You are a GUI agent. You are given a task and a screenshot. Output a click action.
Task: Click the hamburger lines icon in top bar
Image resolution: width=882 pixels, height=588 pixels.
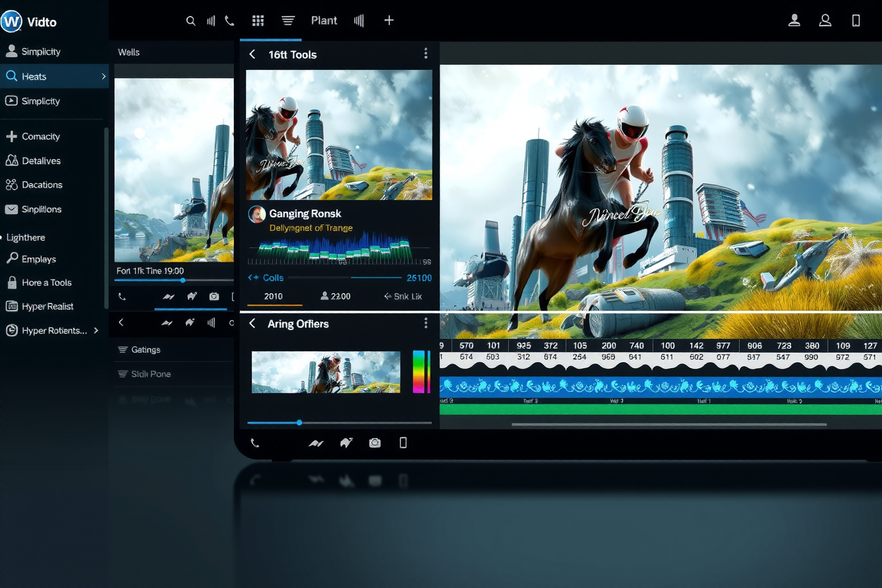point(288,21)
